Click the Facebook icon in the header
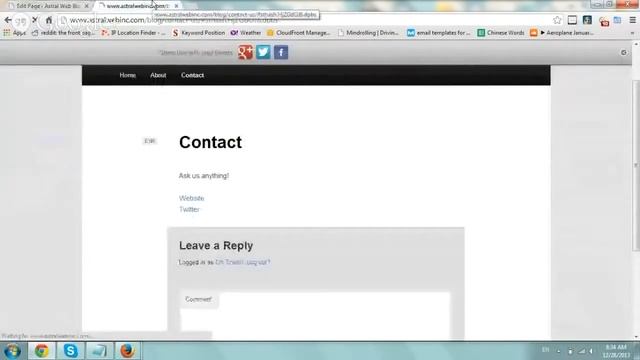Viewport: 640px width, 360px height. (281, 52)
